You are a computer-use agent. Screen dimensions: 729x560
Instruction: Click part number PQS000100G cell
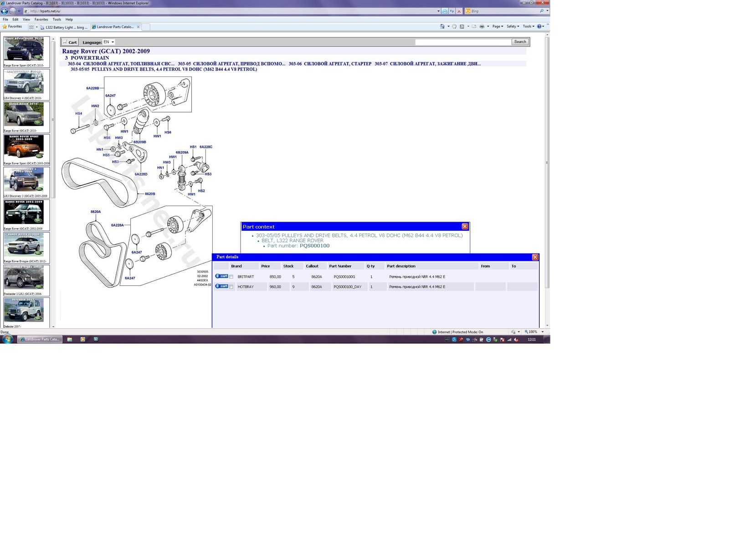pos(344,277)
